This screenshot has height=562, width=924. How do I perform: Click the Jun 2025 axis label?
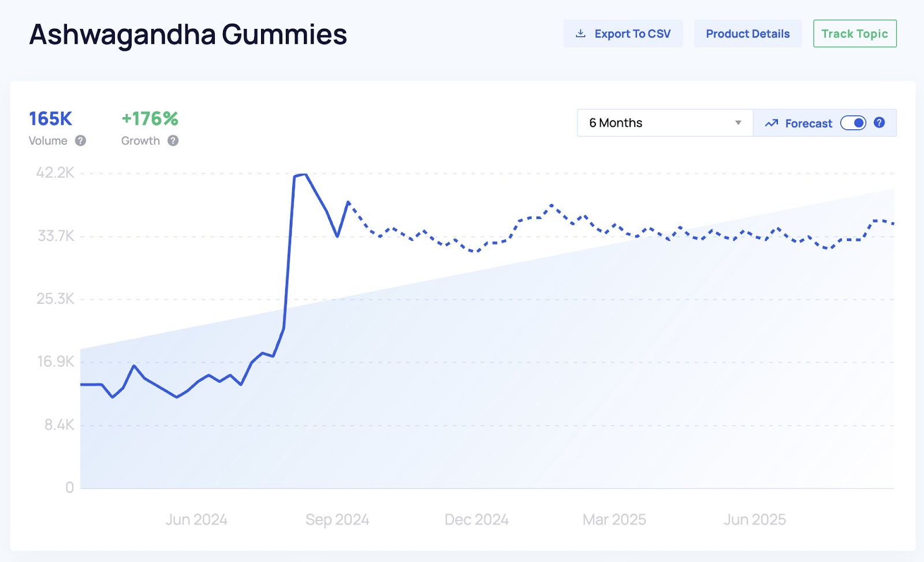(755, 519)
